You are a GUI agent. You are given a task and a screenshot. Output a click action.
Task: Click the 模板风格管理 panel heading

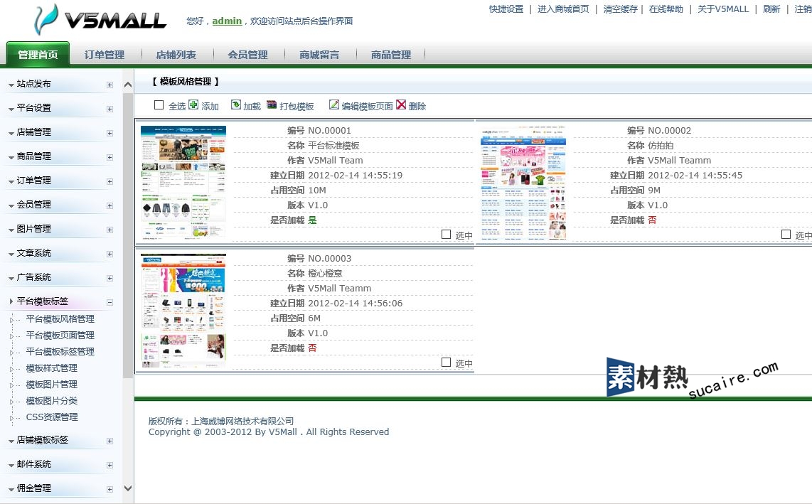click(186, 81)
